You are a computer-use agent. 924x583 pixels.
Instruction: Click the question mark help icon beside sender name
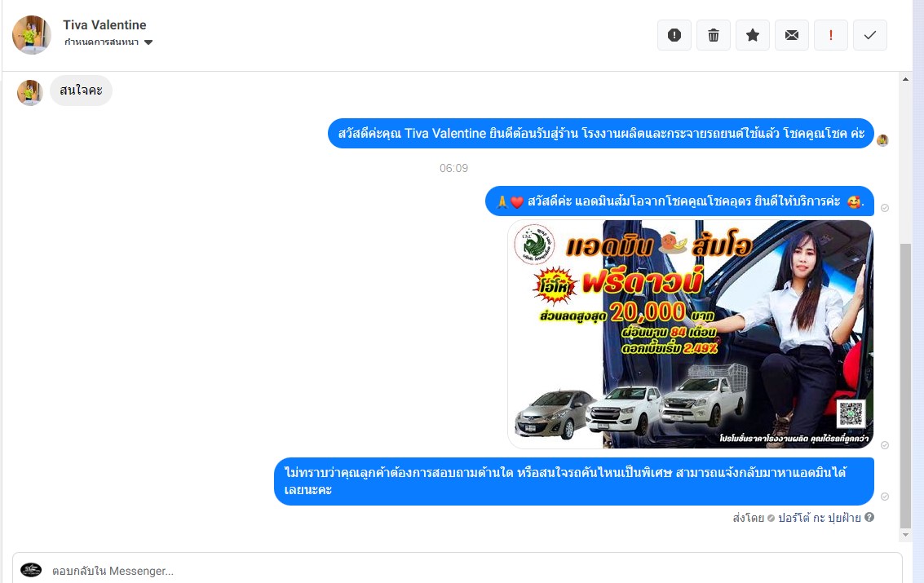click(869, 517)
